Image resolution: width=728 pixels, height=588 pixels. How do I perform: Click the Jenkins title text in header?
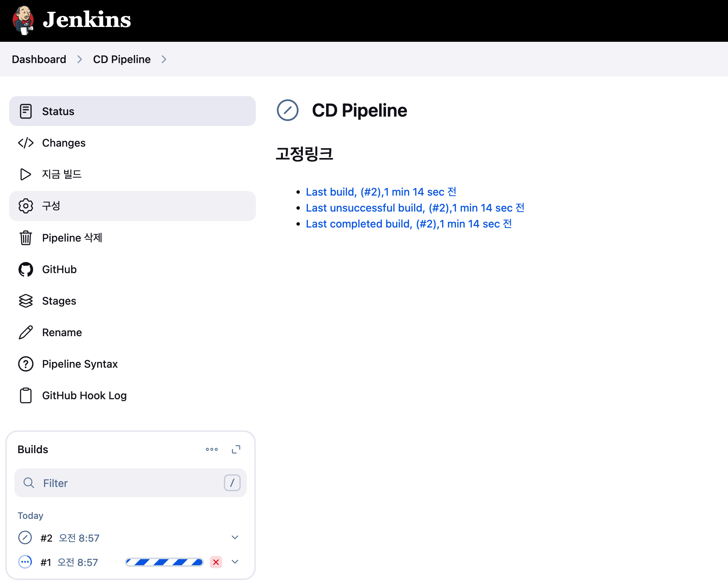pyautogui.click(x=87, y=20)
